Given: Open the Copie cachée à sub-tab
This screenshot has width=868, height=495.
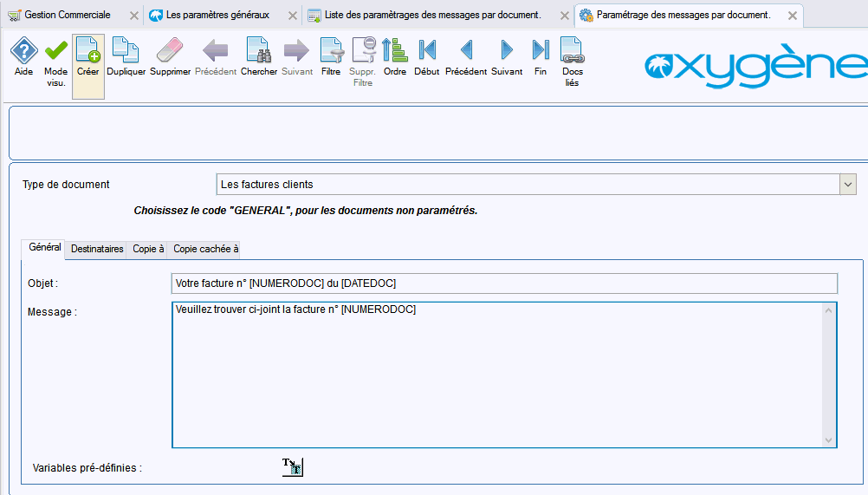Looking at the screenshot, I should click(x=205, y=249).
